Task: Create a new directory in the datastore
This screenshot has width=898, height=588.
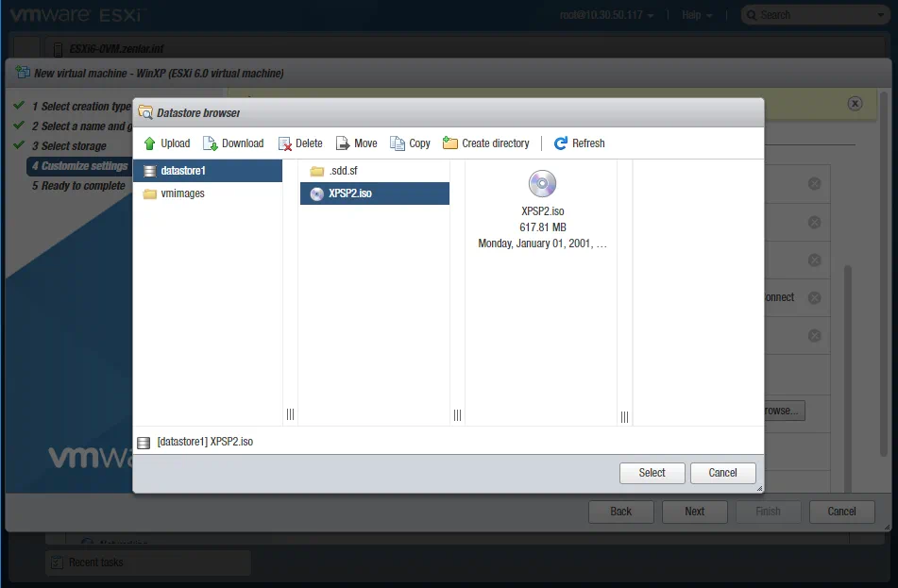Action: coord(486,143)
